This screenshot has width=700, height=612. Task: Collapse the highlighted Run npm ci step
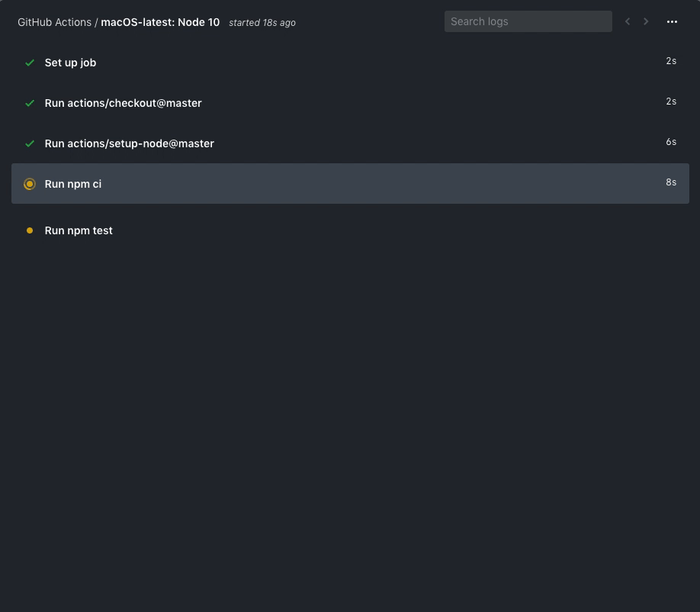click(x=73, y=184)
